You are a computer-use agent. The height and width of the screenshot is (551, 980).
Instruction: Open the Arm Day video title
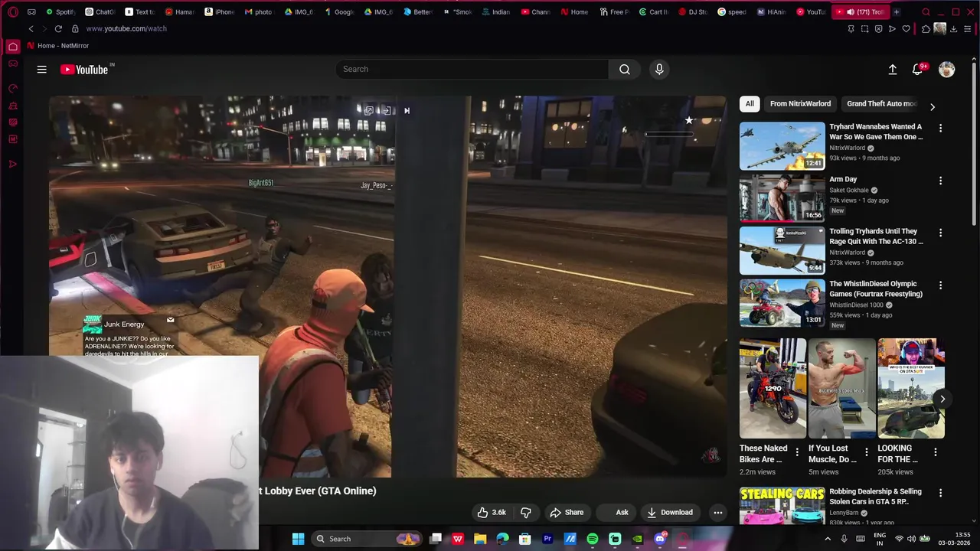click(x=843, y=179)
